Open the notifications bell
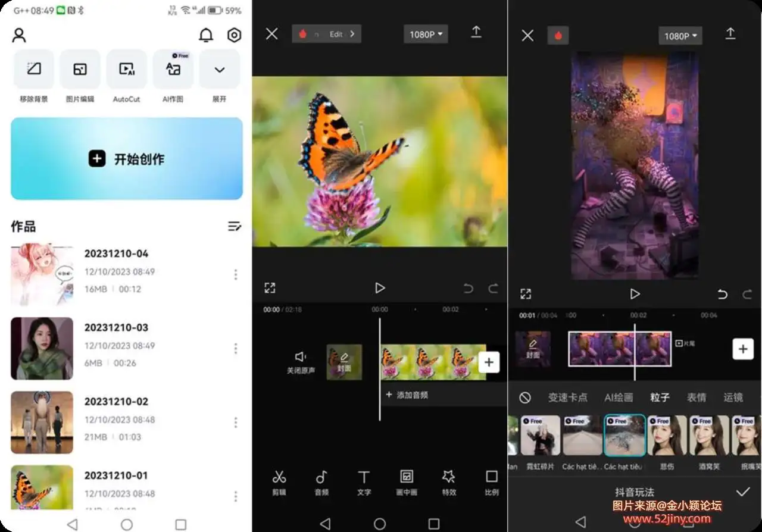Viewport: 762px width, 532px height. click(206, 35)
